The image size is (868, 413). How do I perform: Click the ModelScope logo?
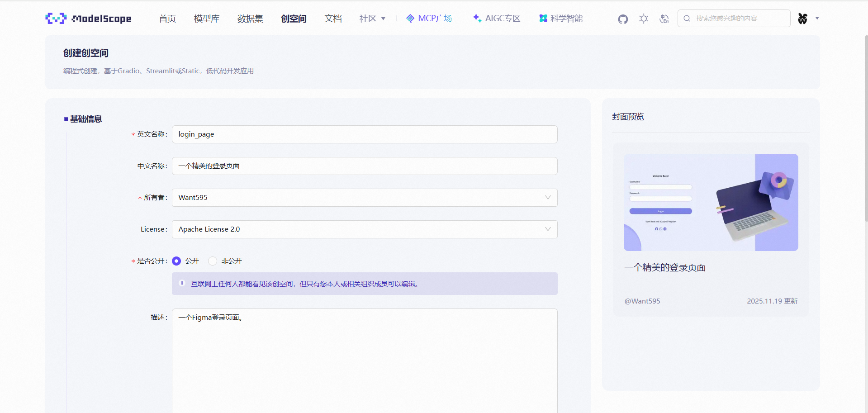click(x=88, y=18)
